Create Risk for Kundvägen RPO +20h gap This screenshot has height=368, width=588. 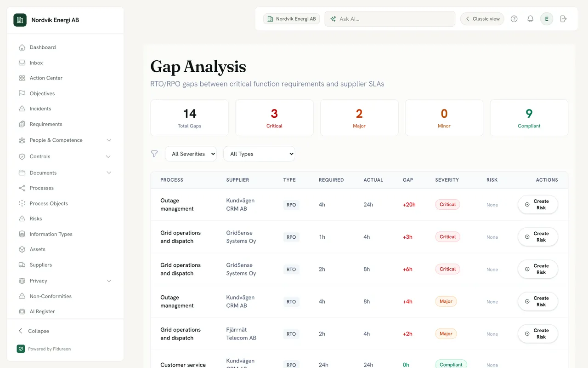pyautogui.click(x=538, y=205)
